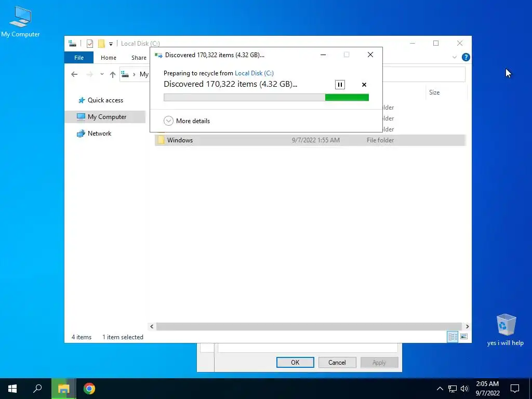
Task: Open taskbar Search
Action: coord(37,389)
